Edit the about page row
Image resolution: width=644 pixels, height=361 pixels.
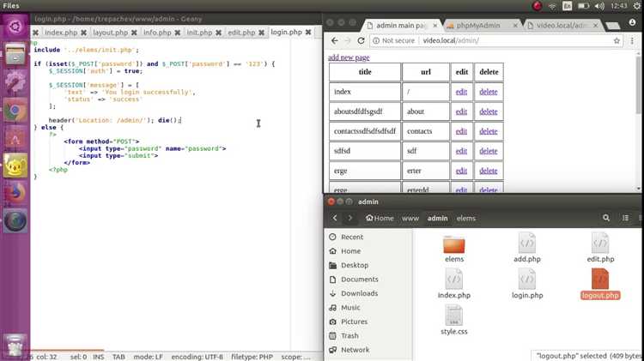coord(461,111)
